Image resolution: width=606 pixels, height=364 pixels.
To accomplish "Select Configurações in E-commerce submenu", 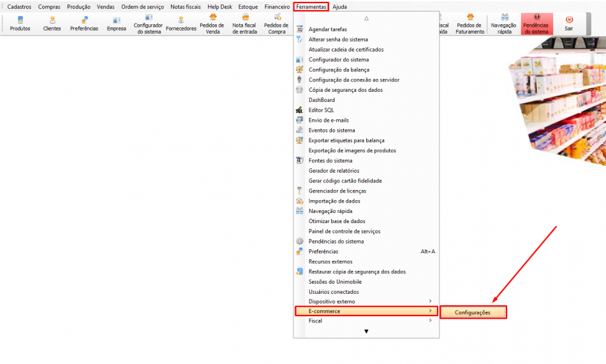I will (473, 312).
